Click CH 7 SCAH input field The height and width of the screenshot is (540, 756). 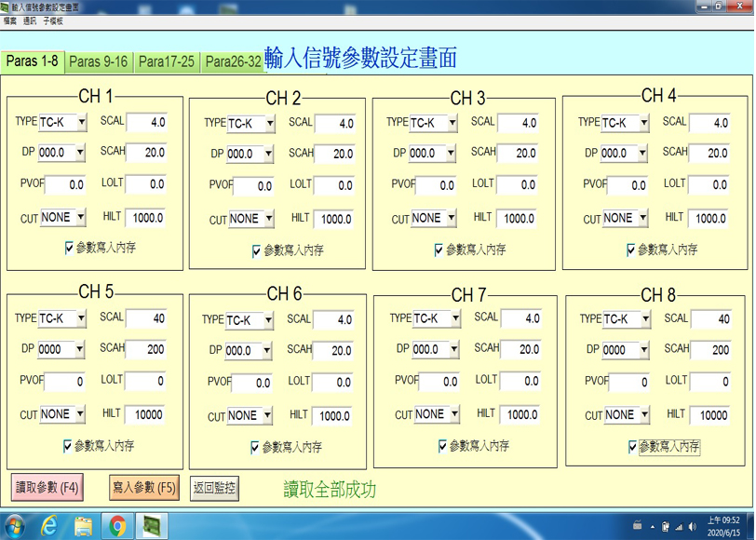[x=520, y=349]
